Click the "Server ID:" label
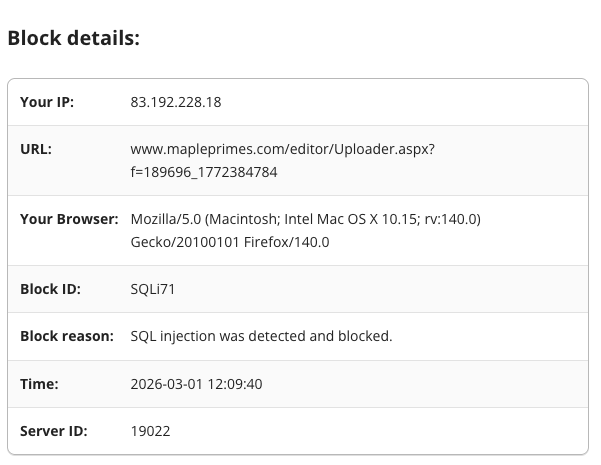The image size is (601, 465). 54,431
